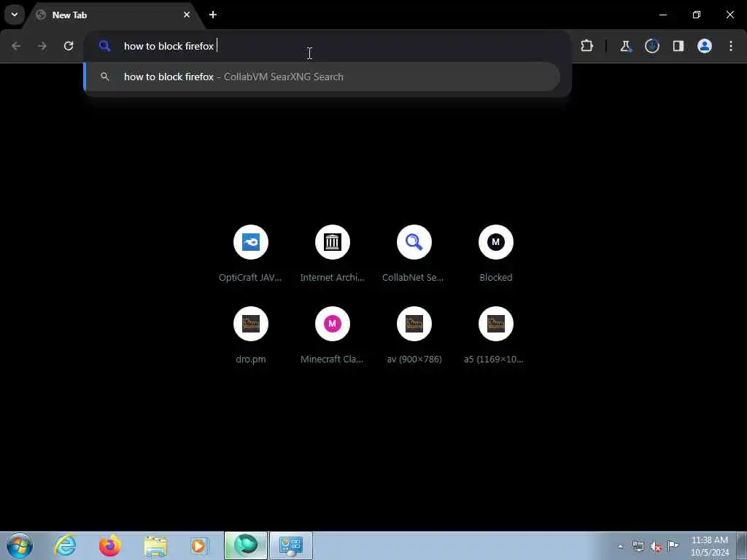Open the Minecraft Cla... shortcut
Screen dimensions: 747x560
point(333,335)
